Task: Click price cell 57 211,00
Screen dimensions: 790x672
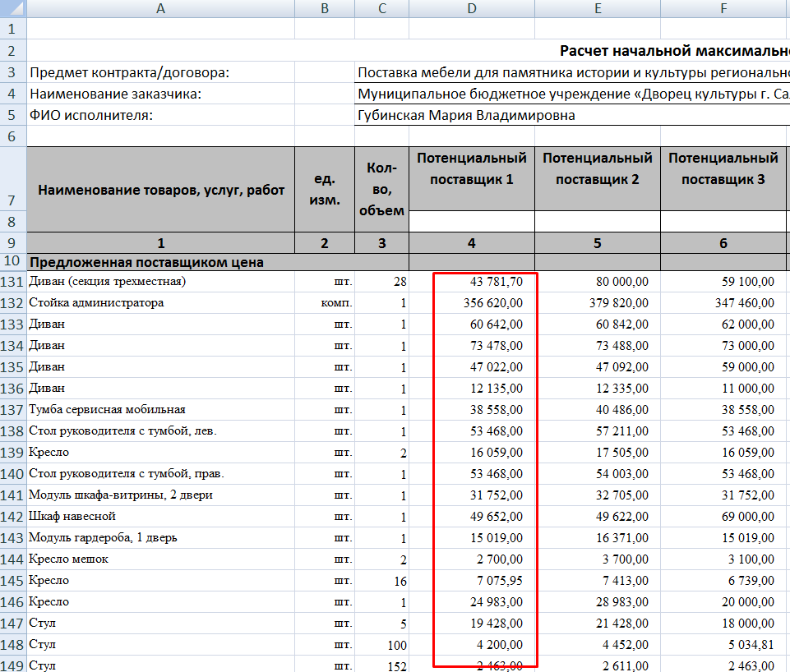Action: (598, 431)
